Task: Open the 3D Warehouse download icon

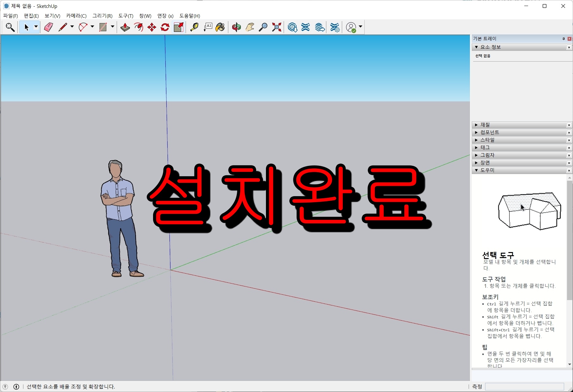Action: pos(292,27)
